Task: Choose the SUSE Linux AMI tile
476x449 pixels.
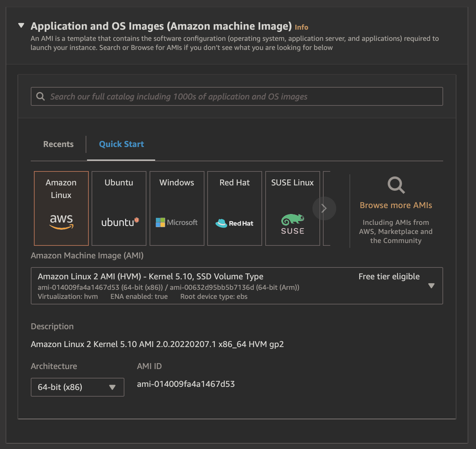Action: point(293,208)
